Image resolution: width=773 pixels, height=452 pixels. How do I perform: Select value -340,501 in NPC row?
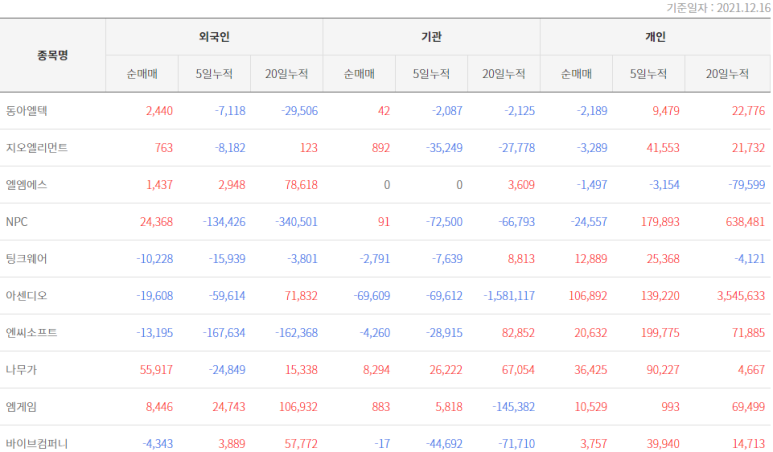coord(296,222)
